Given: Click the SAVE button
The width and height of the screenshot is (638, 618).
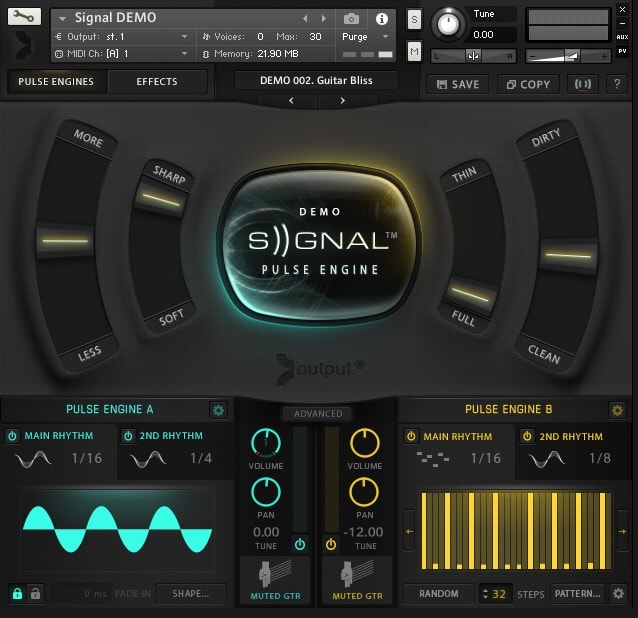Looking at the screenshot, I should pos(458,84).
